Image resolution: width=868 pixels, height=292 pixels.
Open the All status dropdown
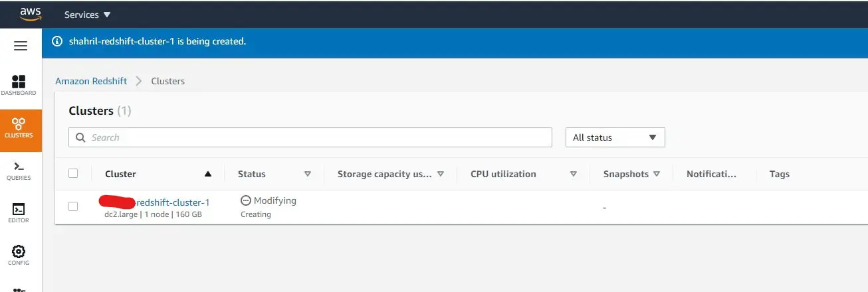[615, 137]
